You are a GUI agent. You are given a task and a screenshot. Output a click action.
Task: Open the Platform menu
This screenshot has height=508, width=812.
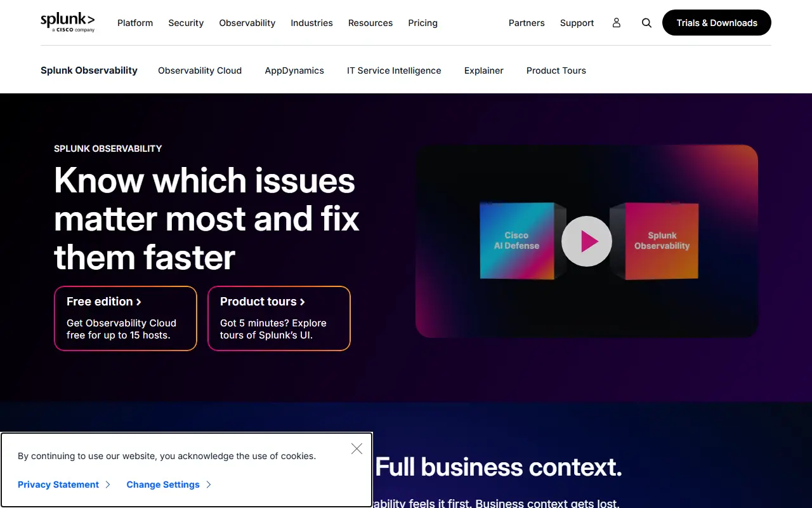(x=135, y=23)
